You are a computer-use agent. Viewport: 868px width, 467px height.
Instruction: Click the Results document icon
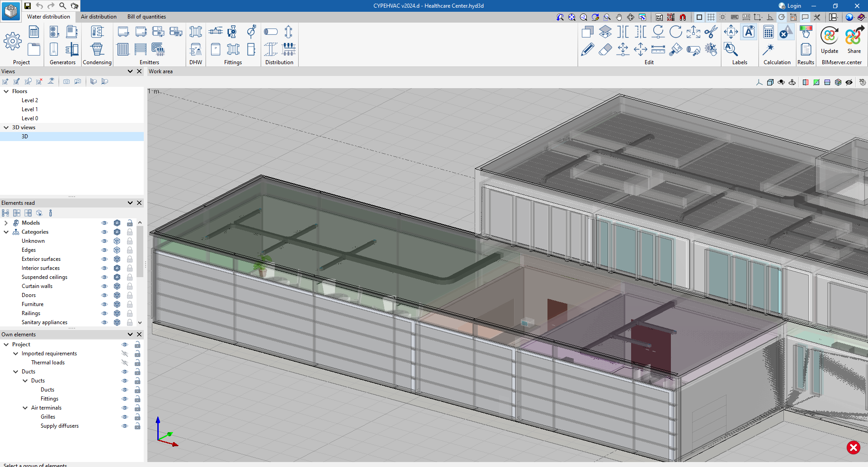pyautogui.click(x=806, y=49)
